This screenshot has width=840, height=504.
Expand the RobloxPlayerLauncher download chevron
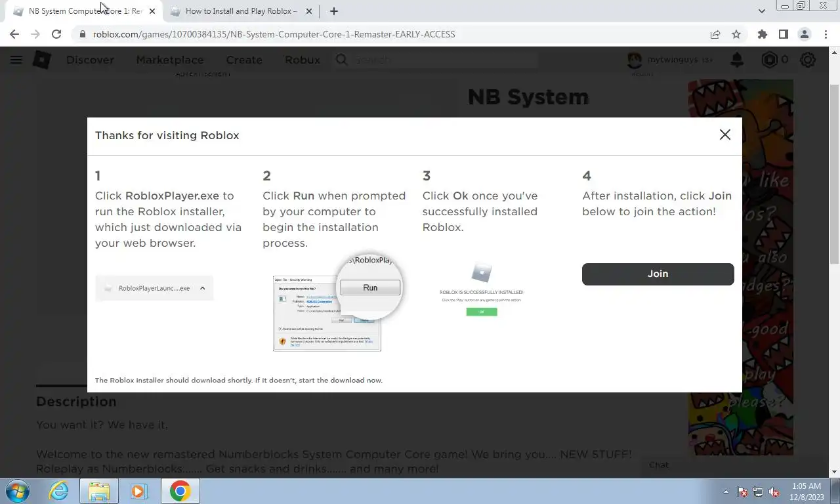point(202,288)
